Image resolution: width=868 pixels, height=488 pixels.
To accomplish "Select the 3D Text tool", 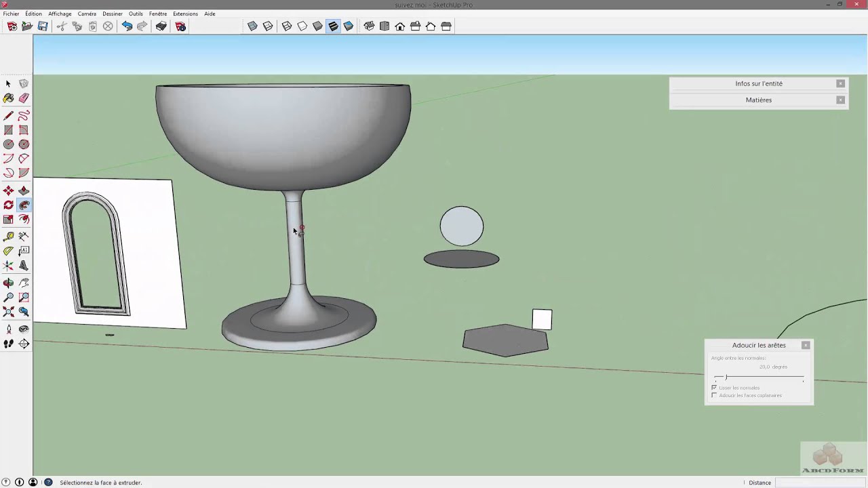I will click(x=24, y=266).
